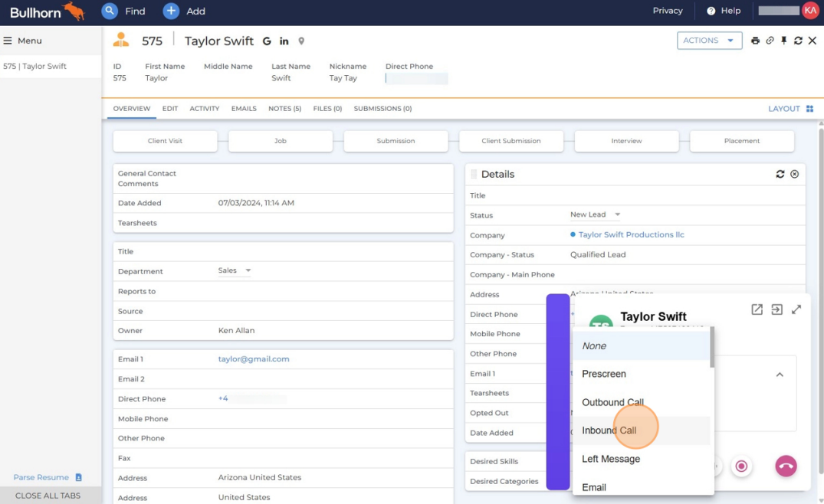Select Prescreen in the action list

tap(641, 374)
